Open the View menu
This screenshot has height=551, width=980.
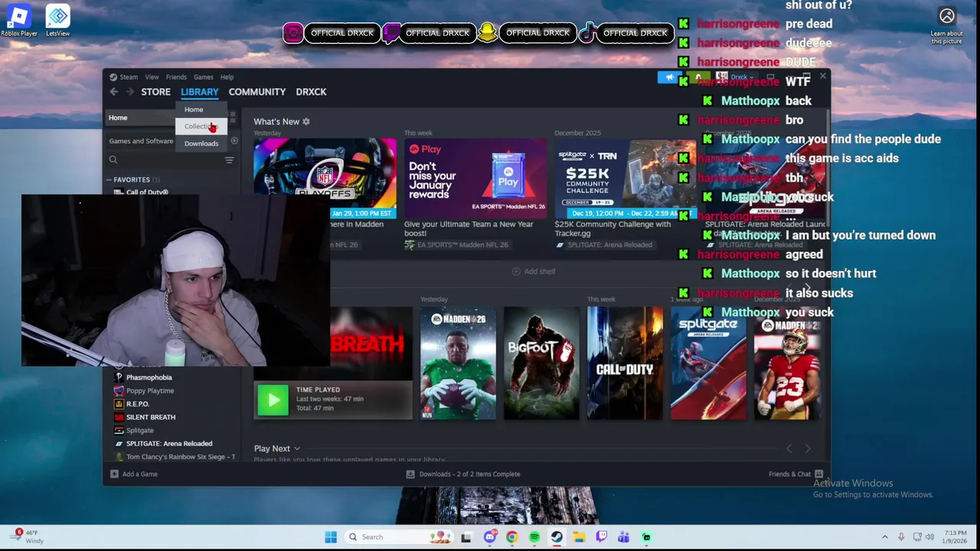pos(152,77)
